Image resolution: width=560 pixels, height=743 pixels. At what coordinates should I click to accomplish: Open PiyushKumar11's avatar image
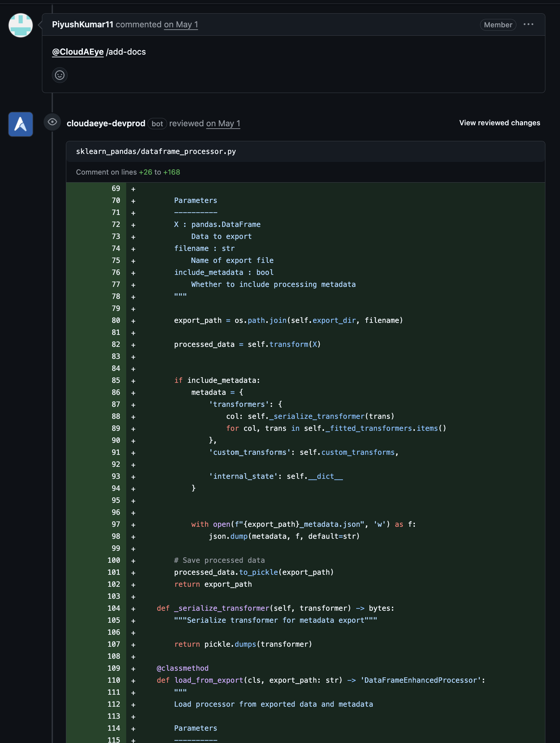pos(21,25)
